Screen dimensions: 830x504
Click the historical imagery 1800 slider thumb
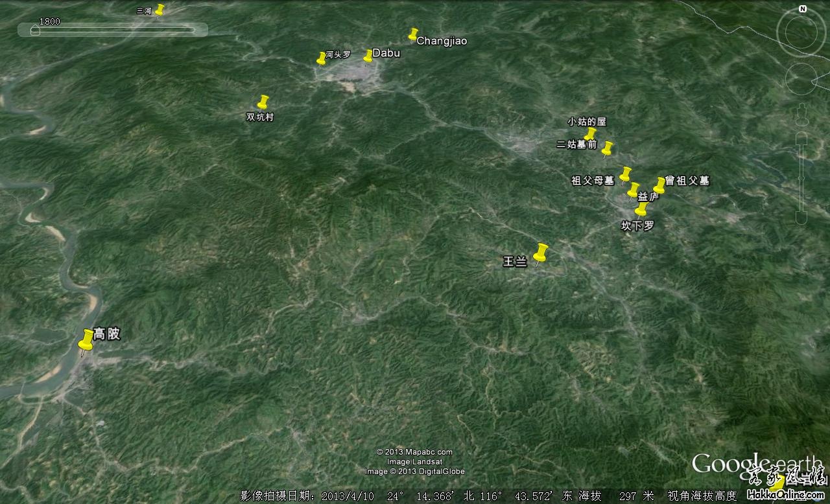(x=35, y=30)
